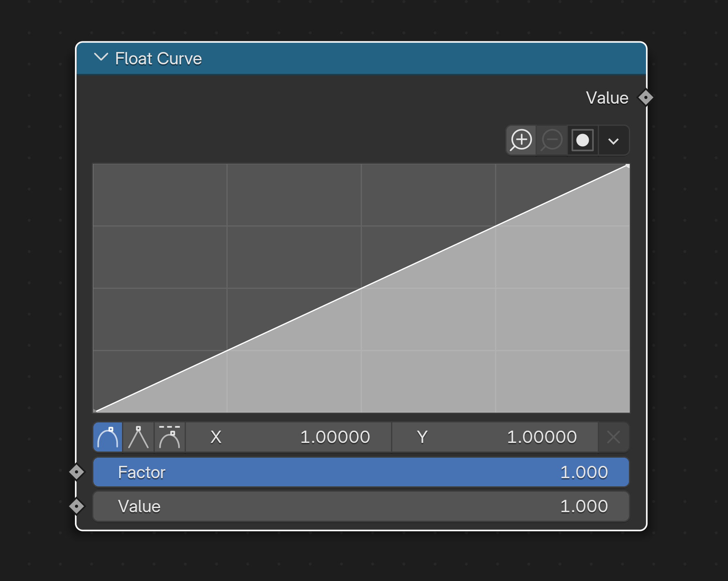Click the Factor slider

(361, 472)
